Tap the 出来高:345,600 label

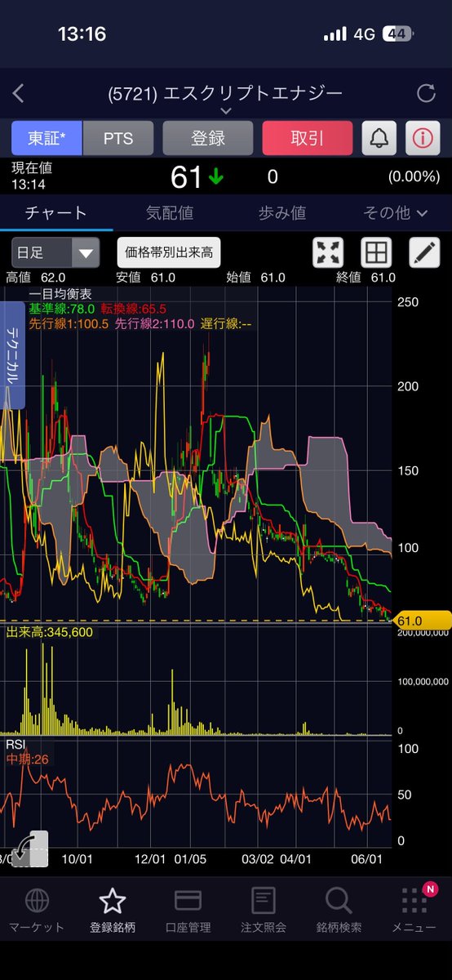[50, 632]
